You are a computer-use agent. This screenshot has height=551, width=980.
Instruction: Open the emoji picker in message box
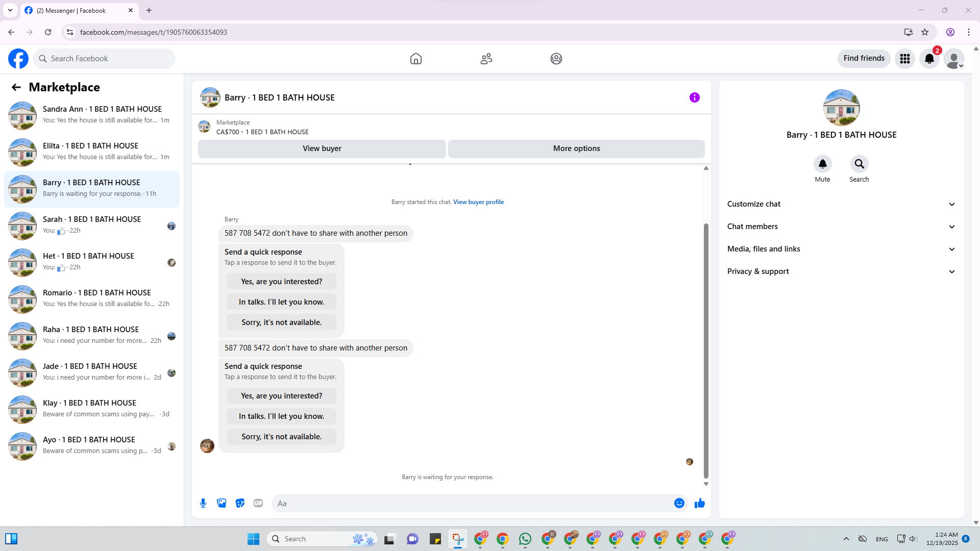pos(679,503)
